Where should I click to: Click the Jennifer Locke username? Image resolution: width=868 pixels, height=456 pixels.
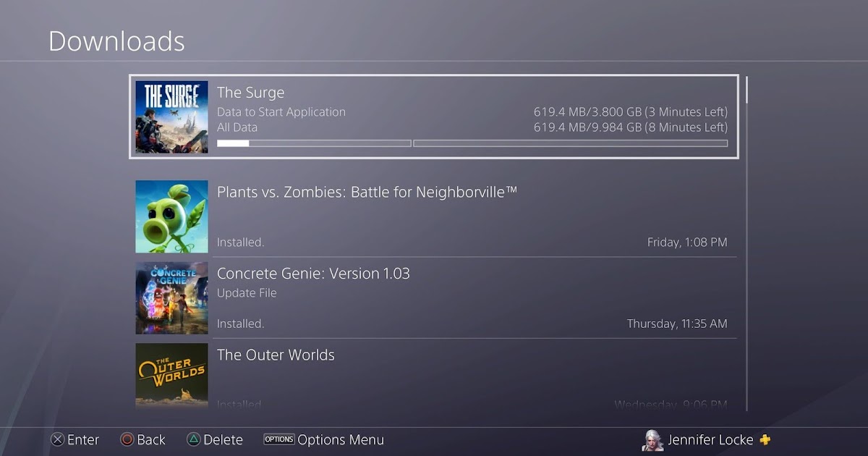click(x=710, y=439)
